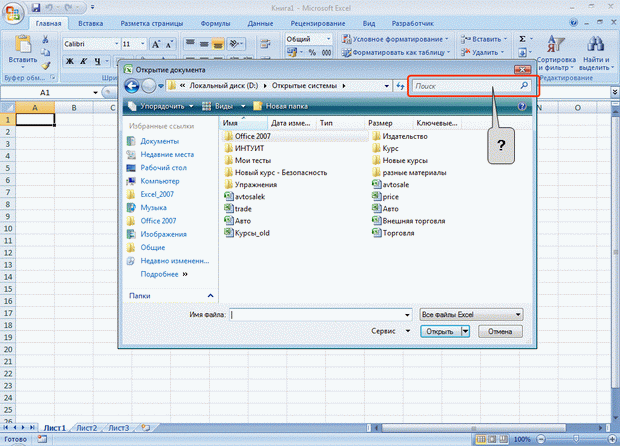
Task: Open the Формулы ribbon tab
Action: pyautogui.click(x=215, y=23)
